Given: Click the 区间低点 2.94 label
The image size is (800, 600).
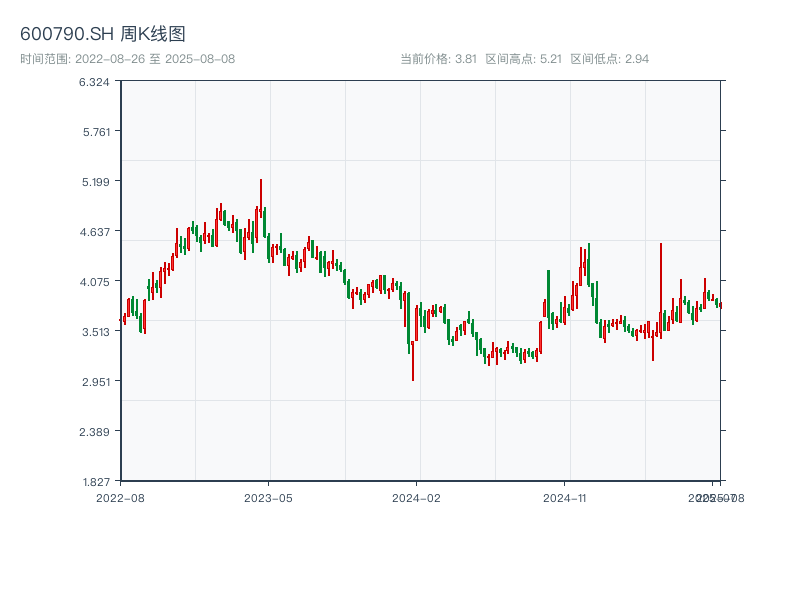Looking at the screenshot, I should [609, 59].
